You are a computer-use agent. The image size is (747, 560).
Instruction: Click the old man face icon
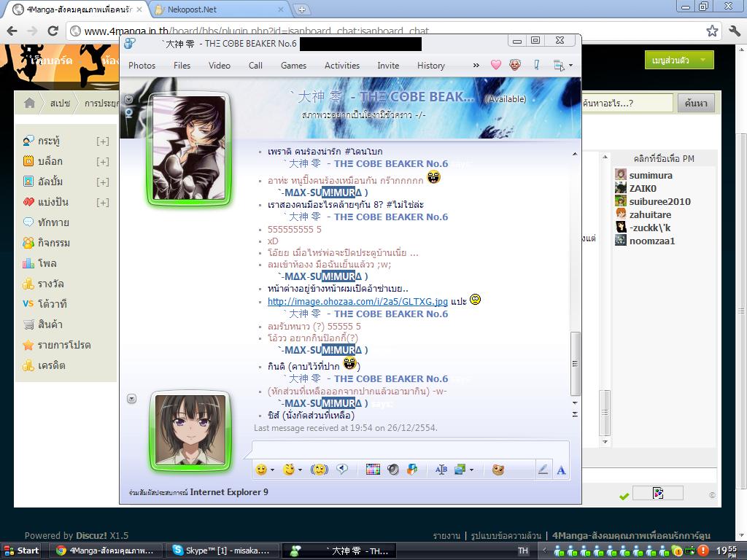click(514, 65)
